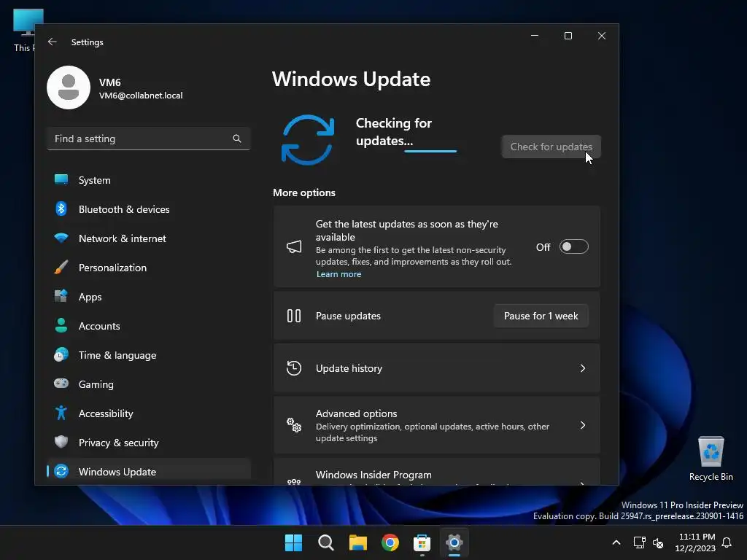Select Accessibility in the sidebar
Screen dimensions: 747x560
tap(149, 413)
